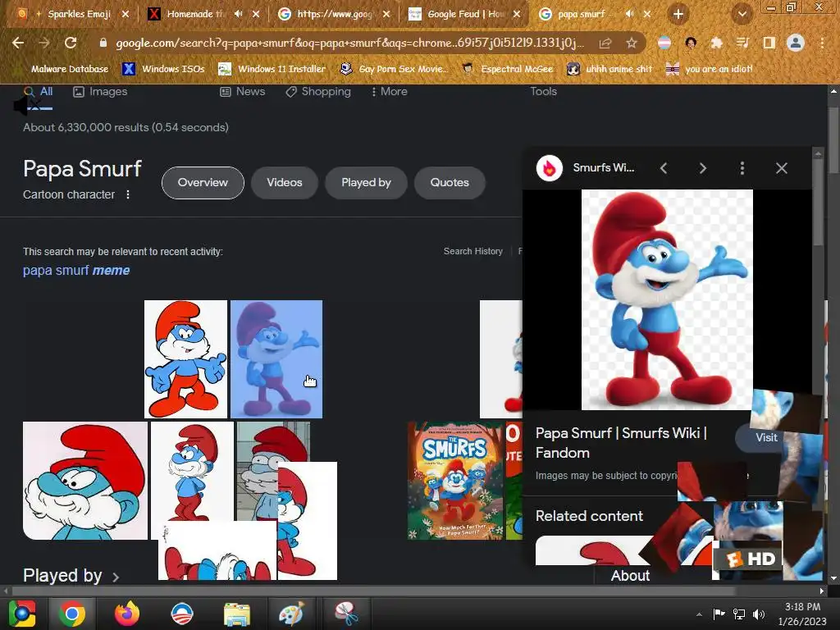Open options beside Cartoon character
This screenshot has height=630, width=840.
(x=128, y=194)
